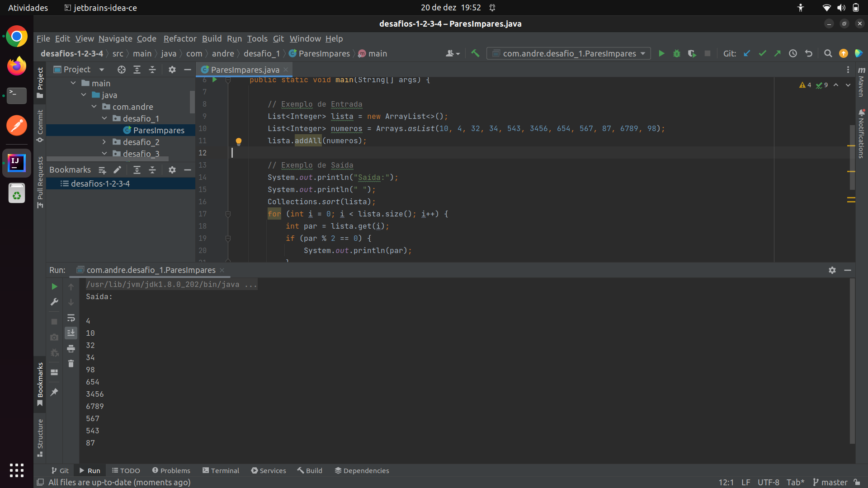Pin the Run tool window
The height and width of the screenshot is (488, 868).
point(54,392)
